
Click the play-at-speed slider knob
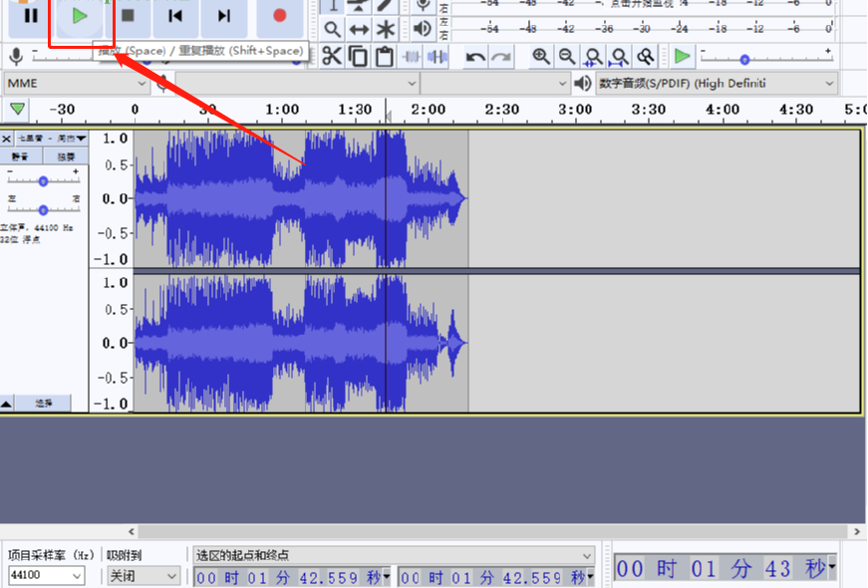(x=744, y=59)
